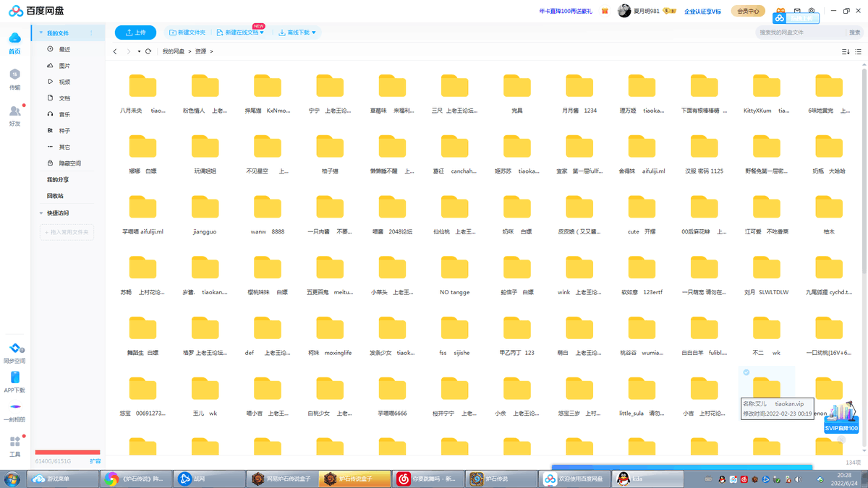
Task: Click 我的网盘 in the breadcrumb
Action: (174, 51)
